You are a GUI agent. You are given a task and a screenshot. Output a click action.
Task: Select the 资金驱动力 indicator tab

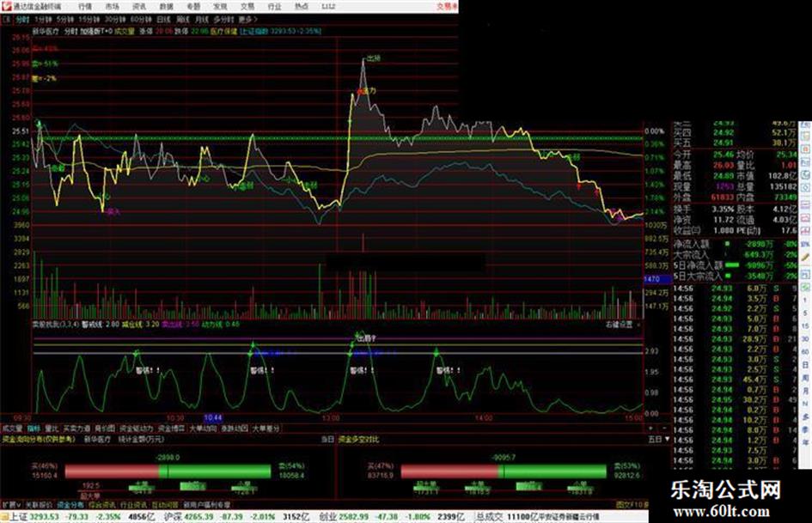tap(137, 429)
